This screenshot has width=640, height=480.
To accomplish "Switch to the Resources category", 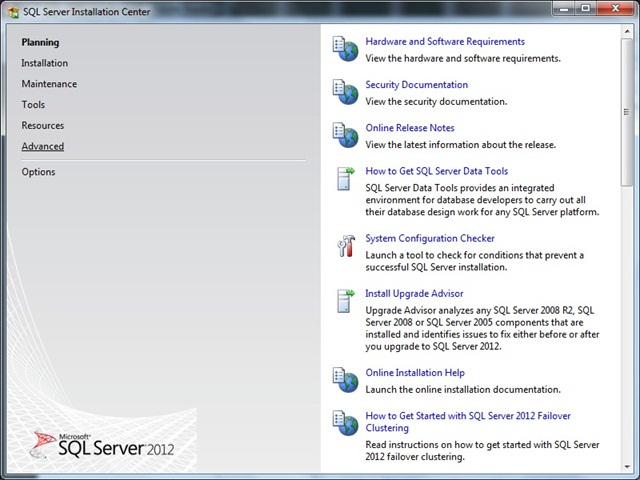I will click(42, 126).
